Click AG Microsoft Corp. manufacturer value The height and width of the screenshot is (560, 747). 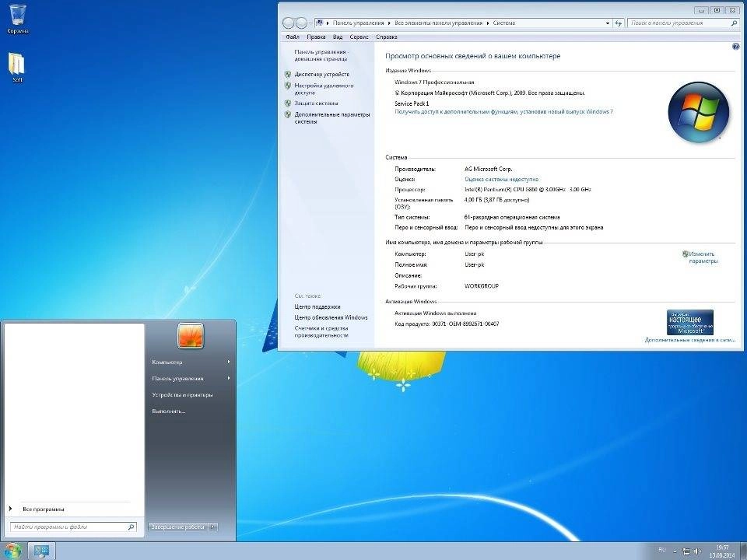point(489,169)
